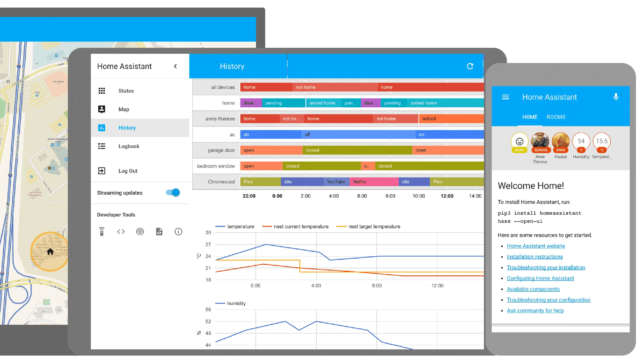Open the Map sidebar item
This screenshot has height=362, width=644.
(x=124, y=109)
